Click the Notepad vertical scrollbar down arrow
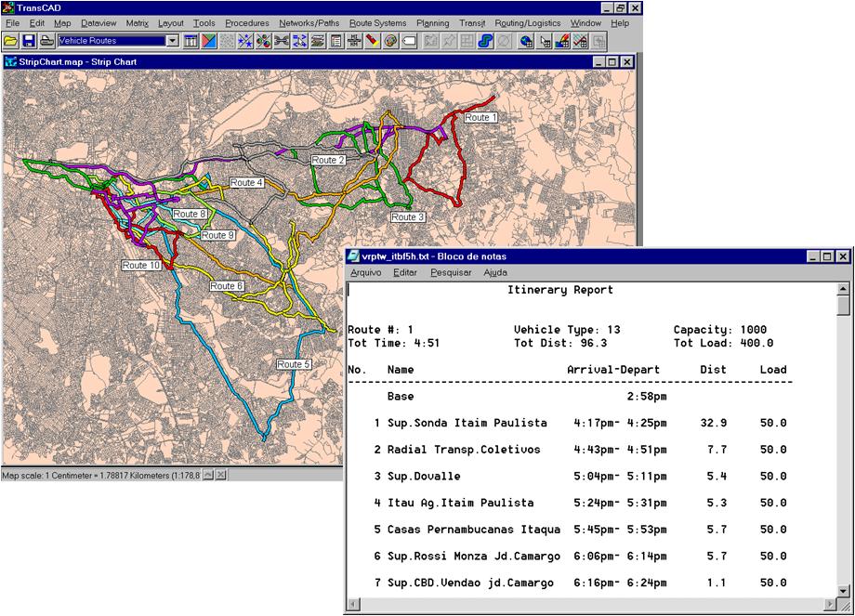 pyautogui.click(x=843, y=590)
